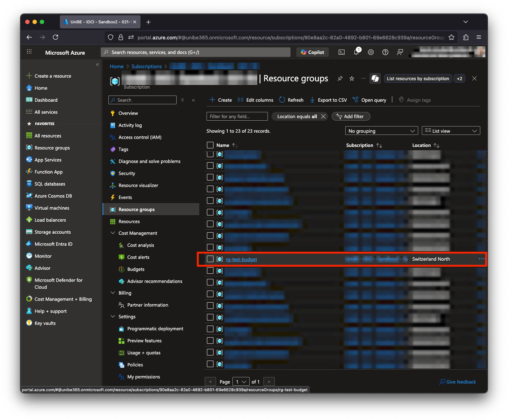Star this subscription as a favorite
The image size is (508, 420).
[x=351, y=78]
